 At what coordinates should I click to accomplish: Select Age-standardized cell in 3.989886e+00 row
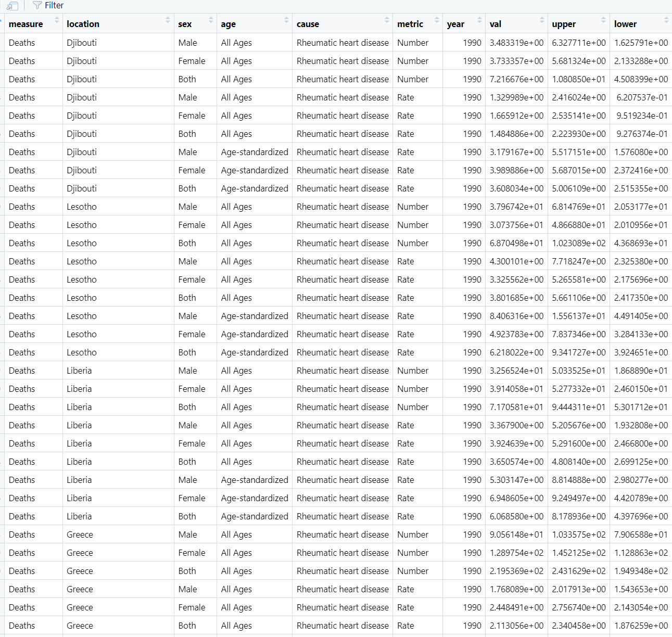click(x=255, y=170)
